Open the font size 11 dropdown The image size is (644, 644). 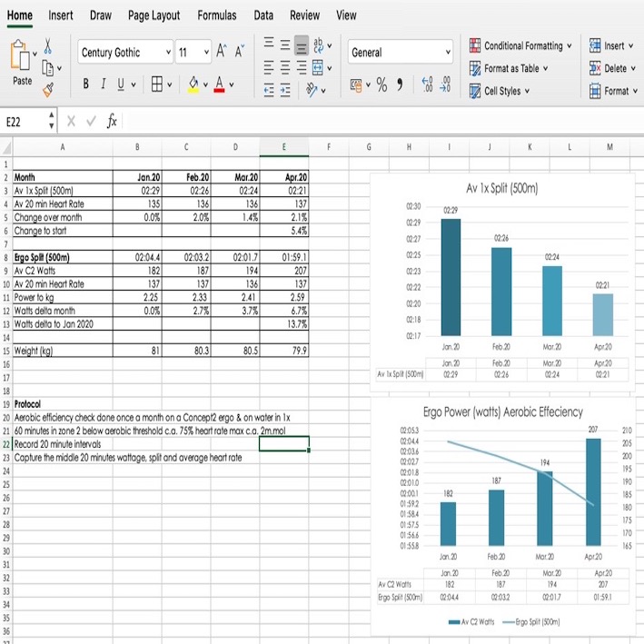tap(206, 52)
